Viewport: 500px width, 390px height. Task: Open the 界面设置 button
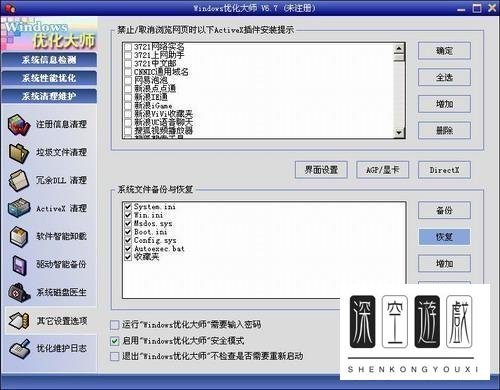point(321,170)
